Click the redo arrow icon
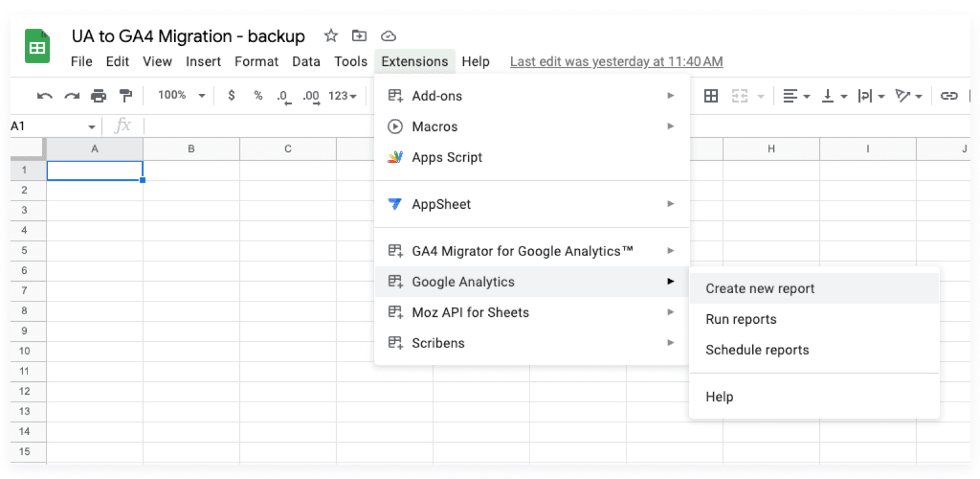 click(x=71, y=96)
